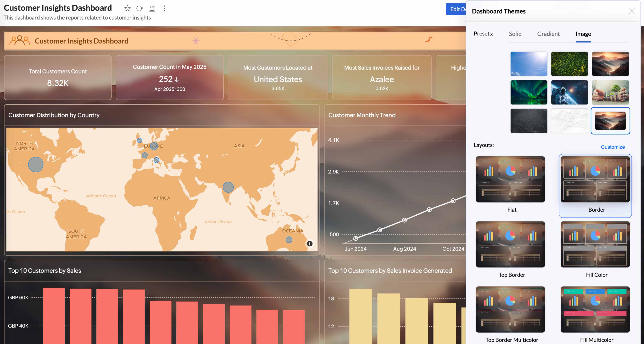Select the Image presets tab
The width and height of the screenshot is (644, 344).
(x=583, y=34)
